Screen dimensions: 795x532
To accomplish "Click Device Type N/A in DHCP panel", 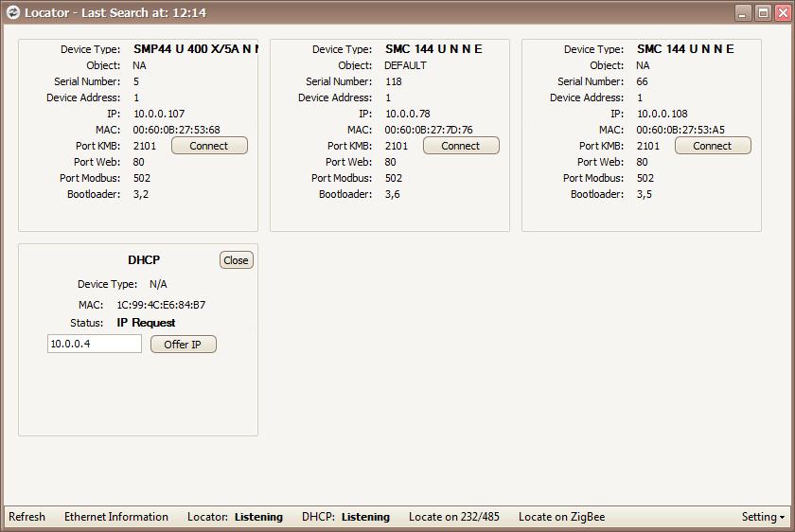I will [x=158, y=284].
